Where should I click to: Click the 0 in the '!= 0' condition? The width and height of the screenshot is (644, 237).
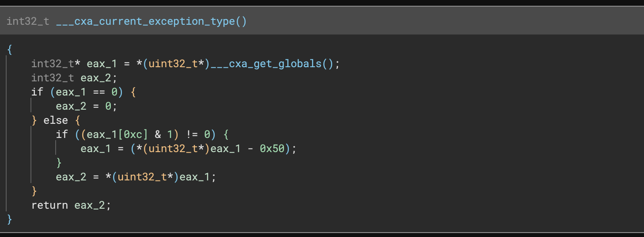(x=207, y=134)
